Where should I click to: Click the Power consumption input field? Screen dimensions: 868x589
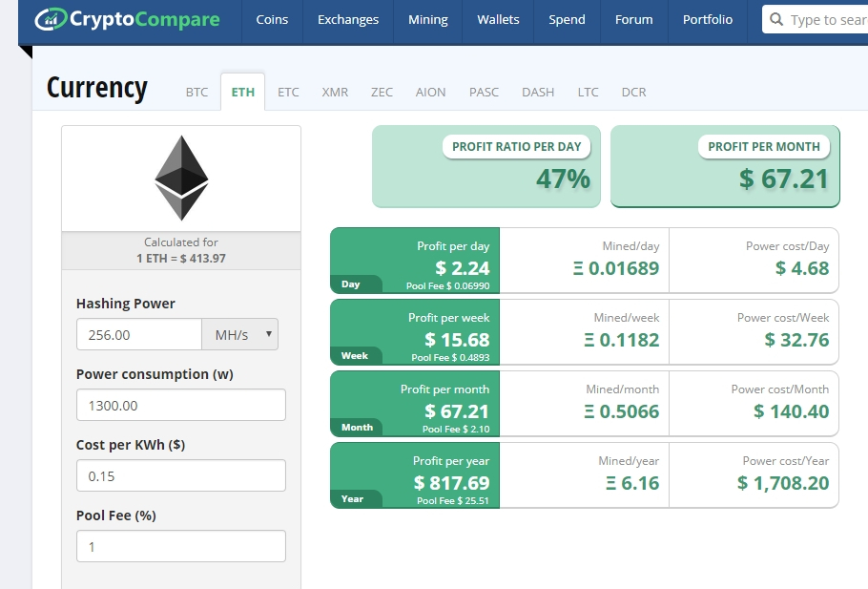(181, 405)
